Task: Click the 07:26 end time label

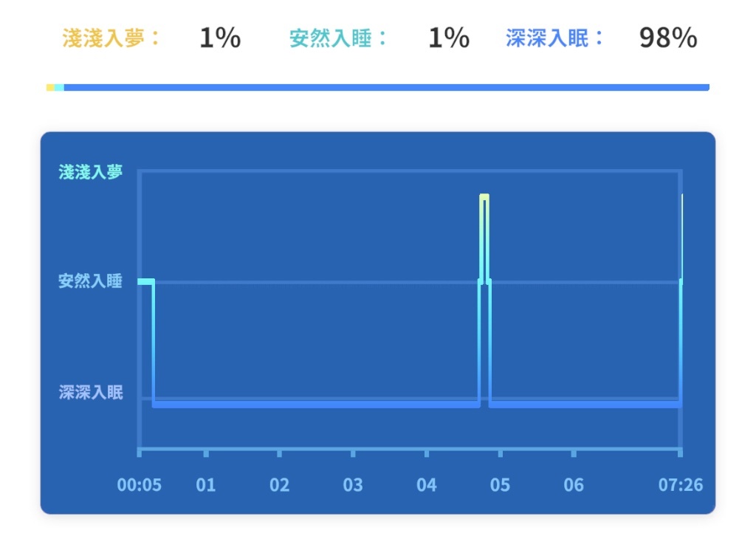Action: [x=681, y=485]
